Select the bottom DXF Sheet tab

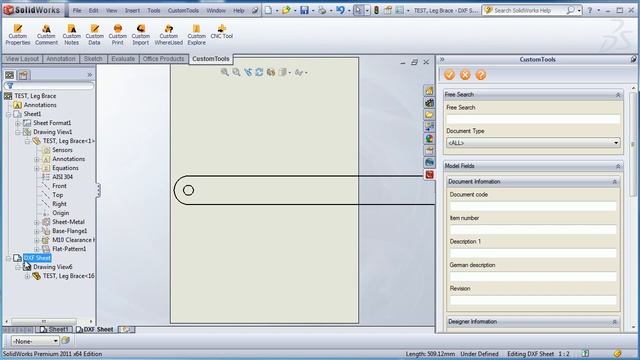95,329
